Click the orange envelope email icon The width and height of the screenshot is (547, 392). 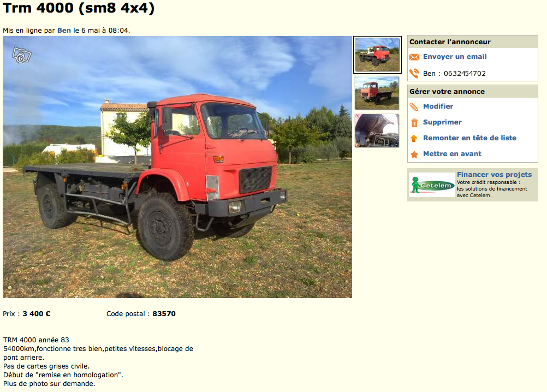(414, 57)
